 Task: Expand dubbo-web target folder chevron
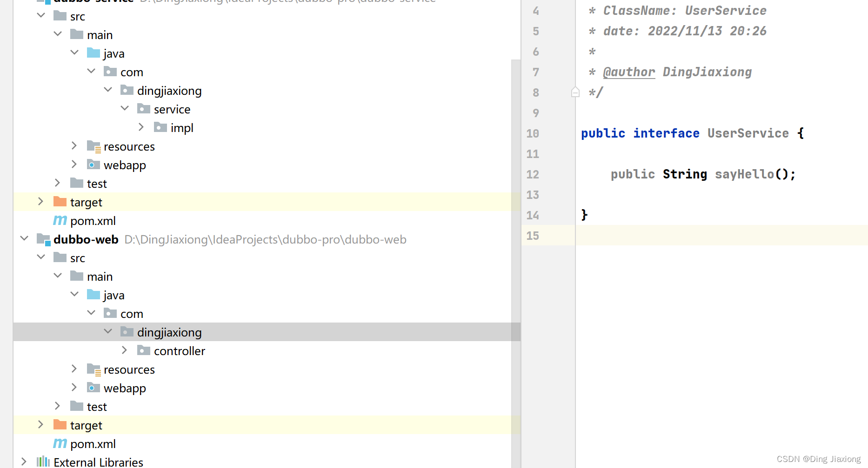pos(40,424)
